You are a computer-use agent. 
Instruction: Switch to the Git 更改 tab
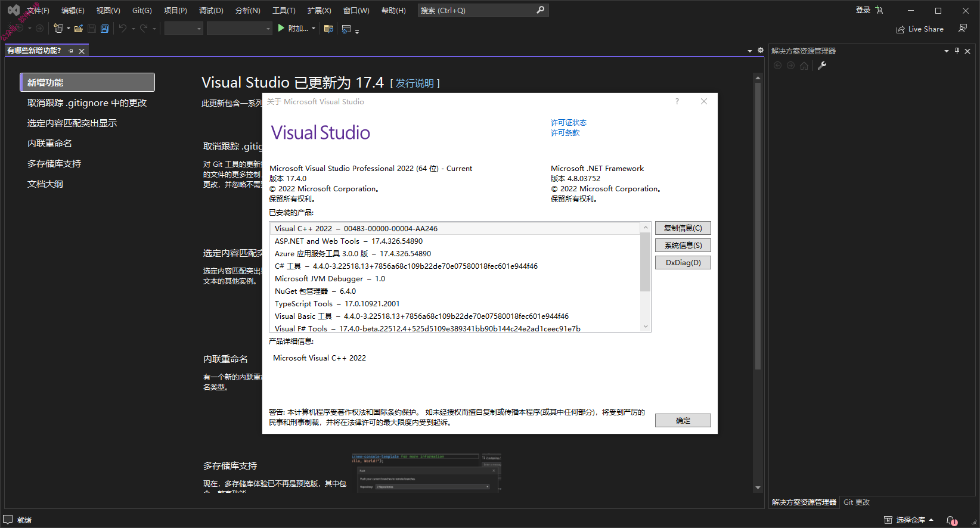click(x=857, y=502)
